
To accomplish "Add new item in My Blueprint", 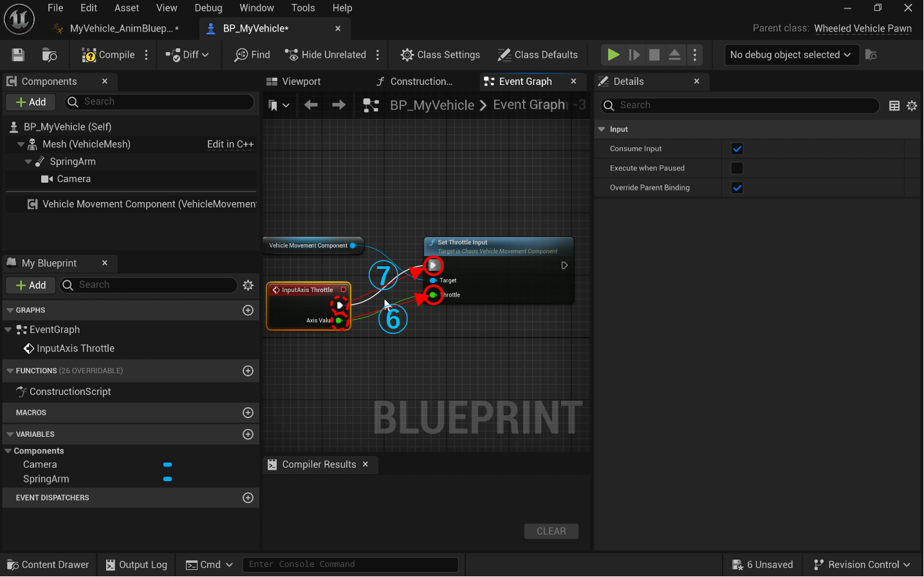I will [x=31, y=285].
